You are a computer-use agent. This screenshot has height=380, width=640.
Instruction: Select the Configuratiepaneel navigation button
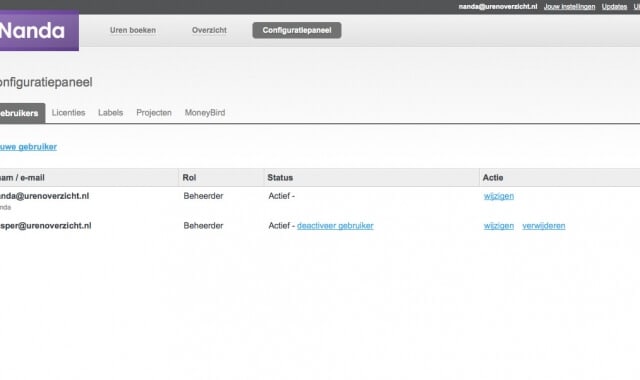coord(297,30)
